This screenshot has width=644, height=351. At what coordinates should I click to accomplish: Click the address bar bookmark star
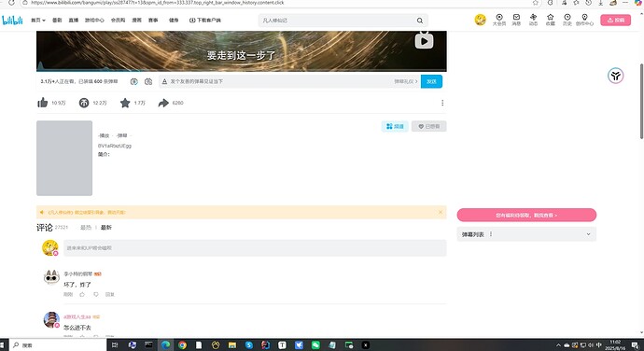click(x=535, y=3)
